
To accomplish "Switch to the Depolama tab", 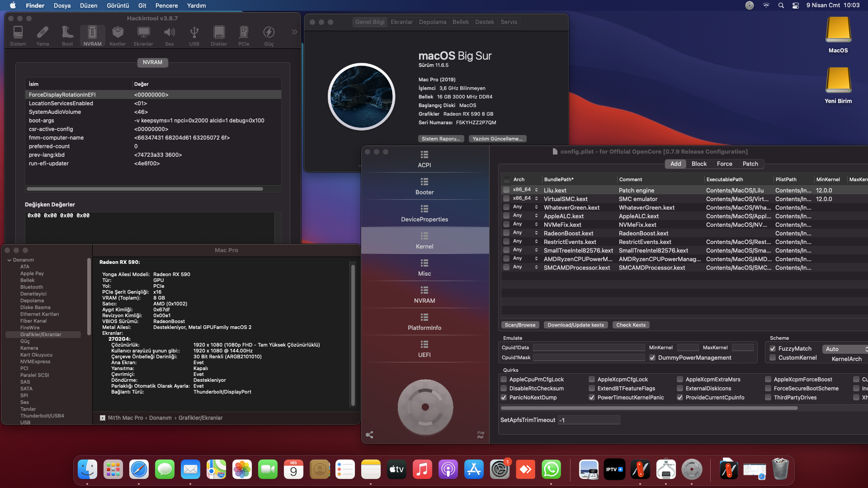I will pos(432,22).
